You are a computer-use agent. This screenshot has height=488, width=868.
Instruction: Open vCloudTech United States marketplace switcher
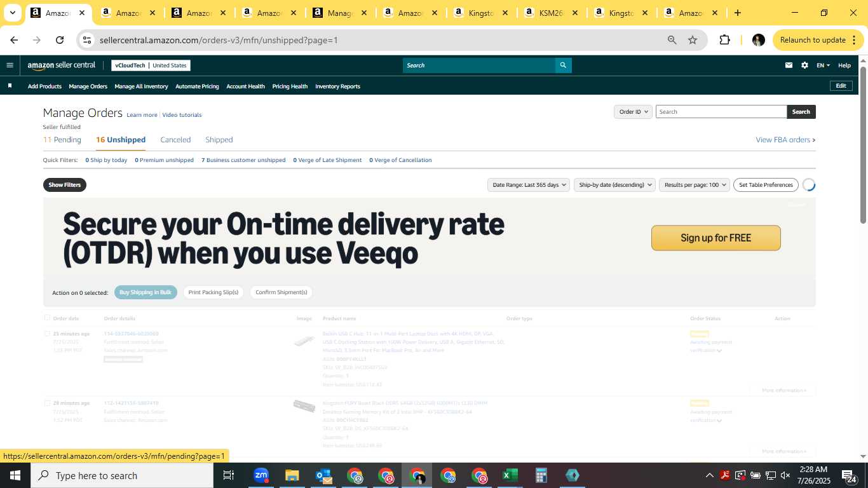pyautogui.click(x=151, y=65)
